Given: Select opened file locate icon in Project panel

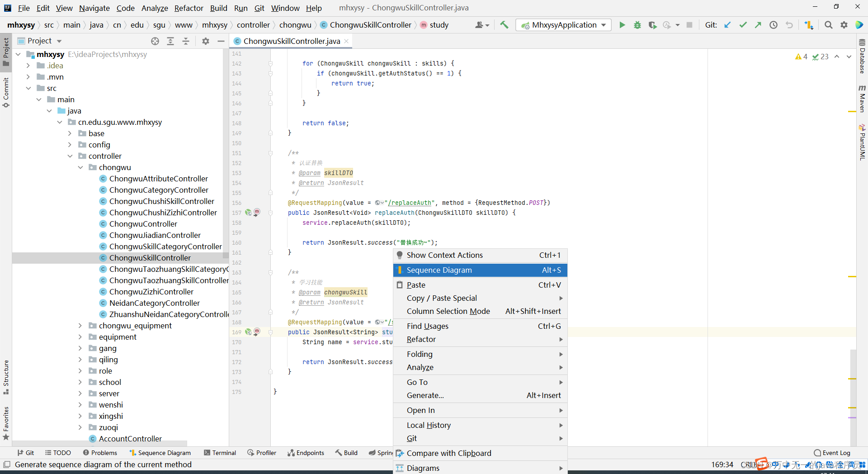Looking at the screenshot, I should (x=155, y=41).
